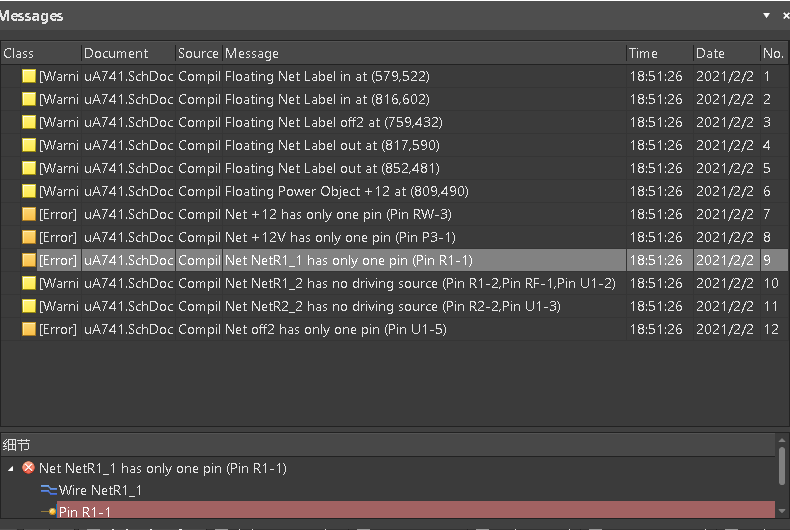
Task: Sort messages by the Class column header
Action: pos(40,53)
